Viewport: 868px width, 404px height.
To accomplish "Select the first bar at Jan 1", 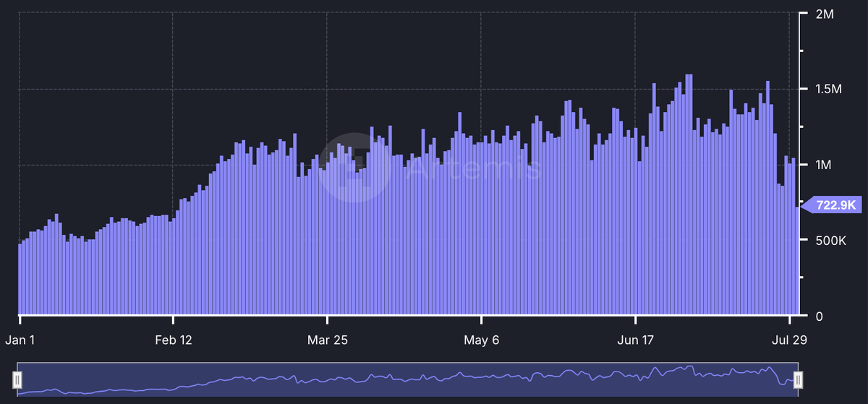I will pos(20,280).
